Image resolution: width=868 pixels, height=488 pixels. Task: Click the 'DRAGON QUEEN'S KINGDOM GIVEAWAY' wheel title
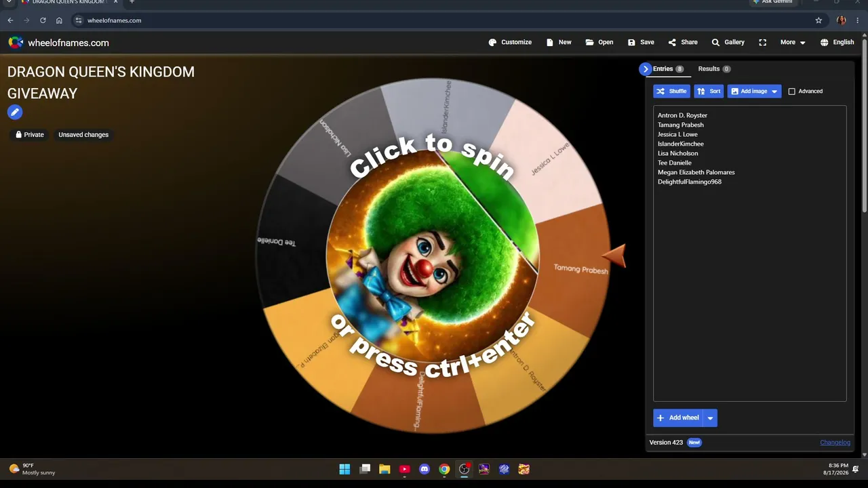click(101, 83)
